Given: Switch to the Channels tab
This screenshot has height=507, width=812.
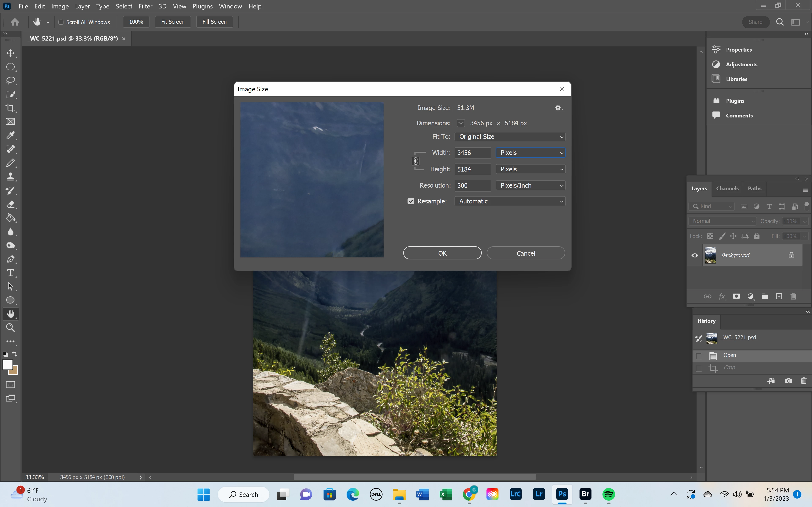Looking at the screenshot, I should pyautogui.click(x=727, y=188).
